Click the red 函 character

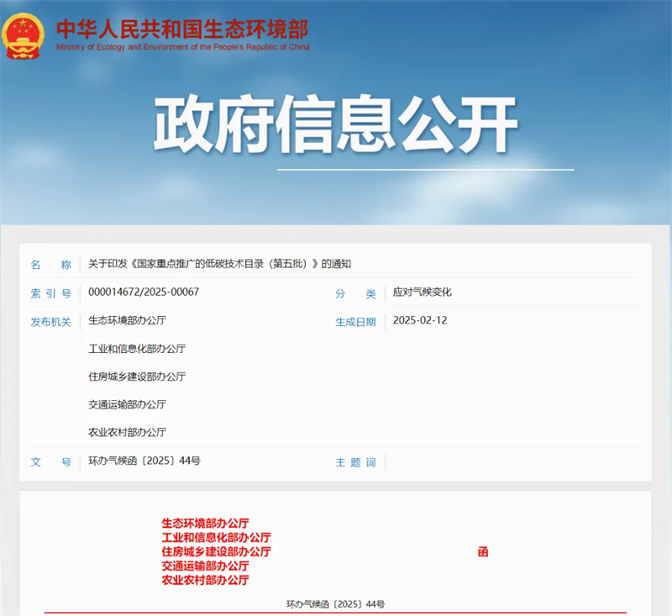point(483,551)
